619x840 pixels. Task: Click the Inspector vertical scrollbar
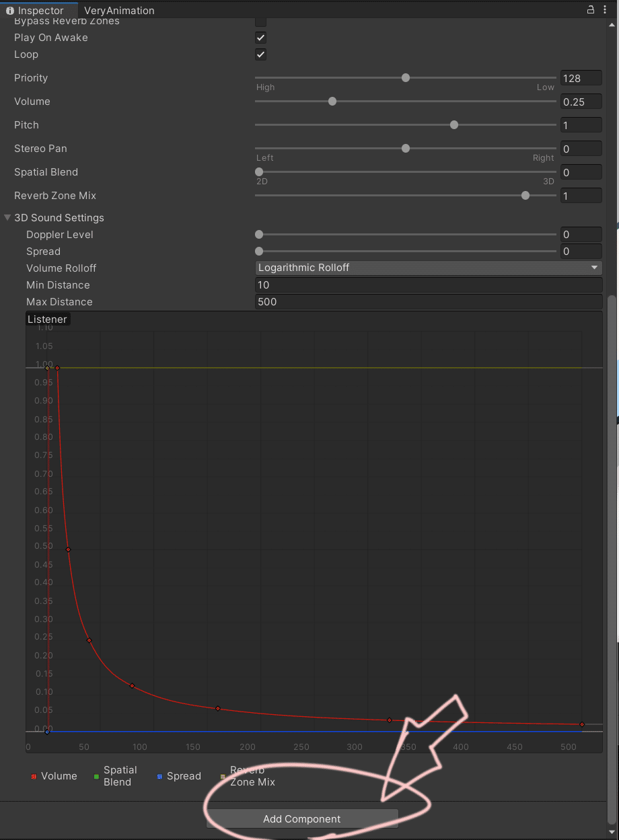point(611,558)
